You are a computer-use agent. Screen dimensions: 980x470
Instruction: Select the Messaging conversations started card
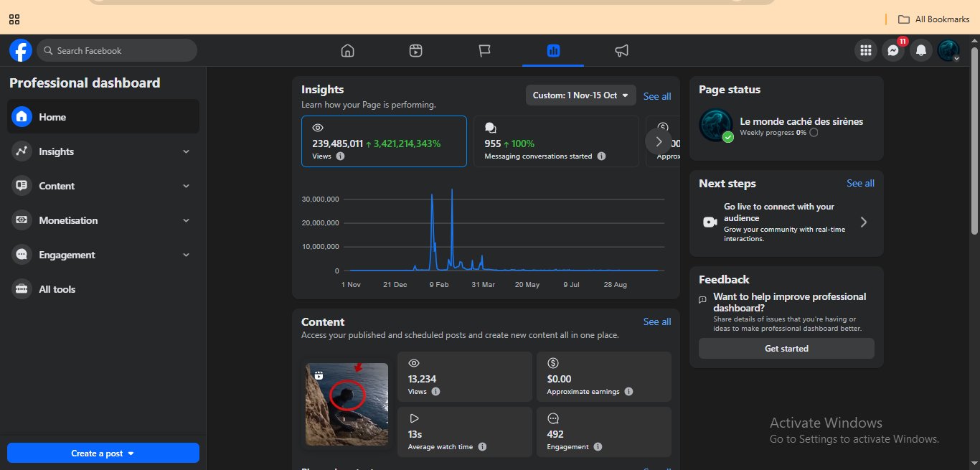click(x=556, y=141)
